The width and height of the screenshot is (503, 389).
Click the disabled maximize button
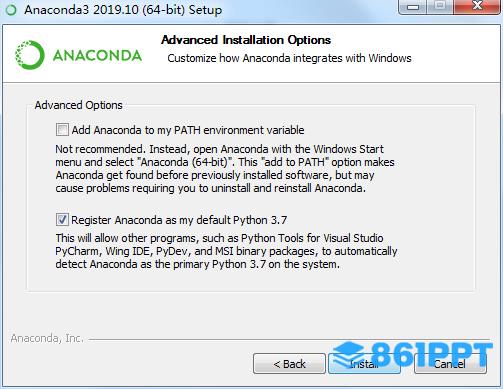pyautogui.click(x=440, y=7)
